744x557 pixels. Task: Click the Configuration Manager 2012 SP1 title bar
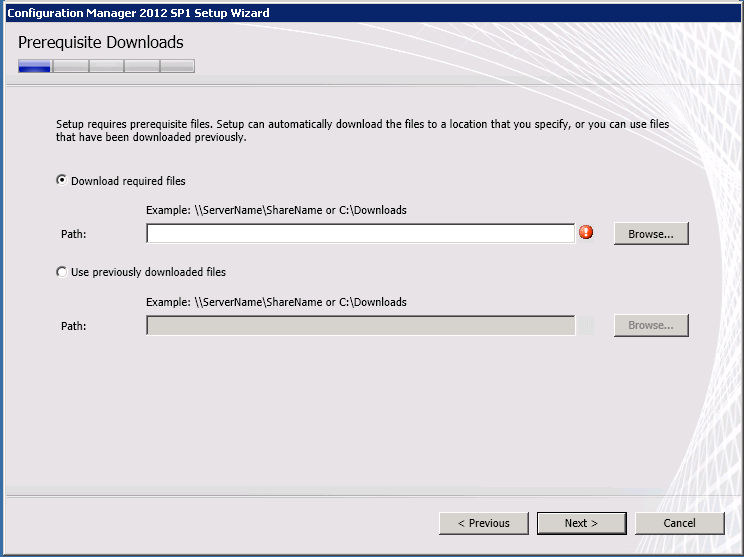(372, 13)
